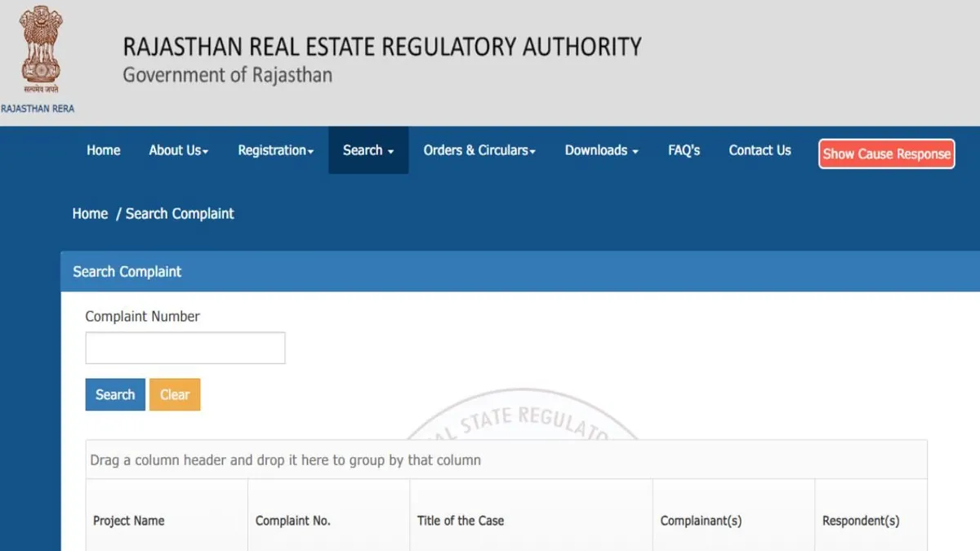Open the Downloads dropdown
The height and width of the screenshot is (551, 980).
point(601,150)
